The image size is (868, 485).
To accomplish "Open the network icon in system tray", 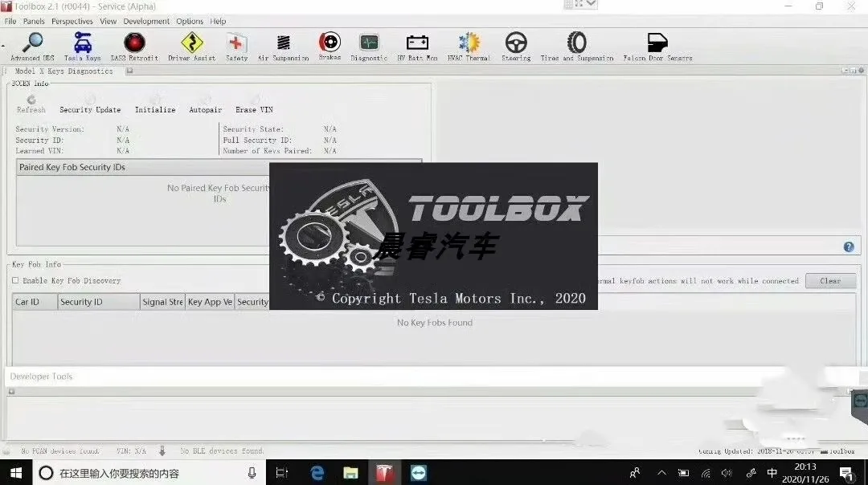I will click(706, 474).
